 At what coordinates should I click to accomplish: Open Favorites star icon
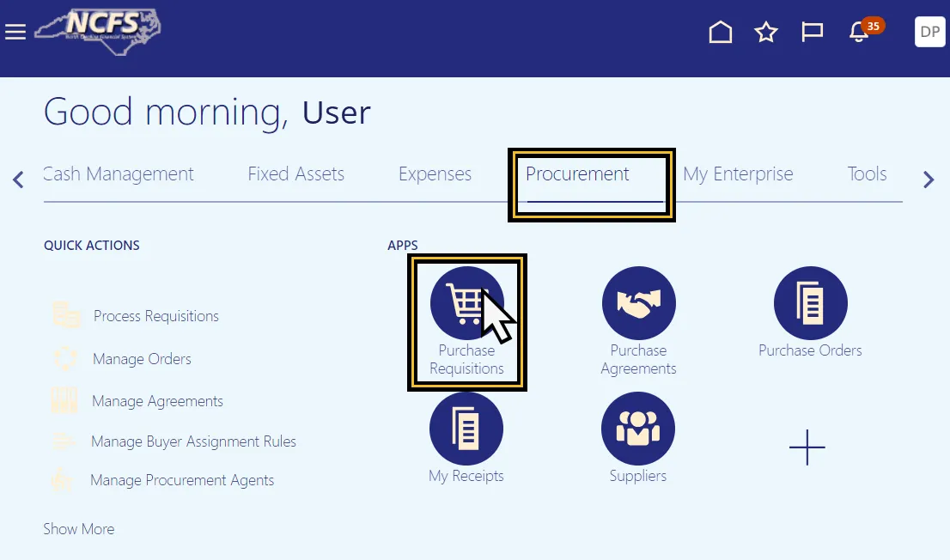[x=766, y=32]
